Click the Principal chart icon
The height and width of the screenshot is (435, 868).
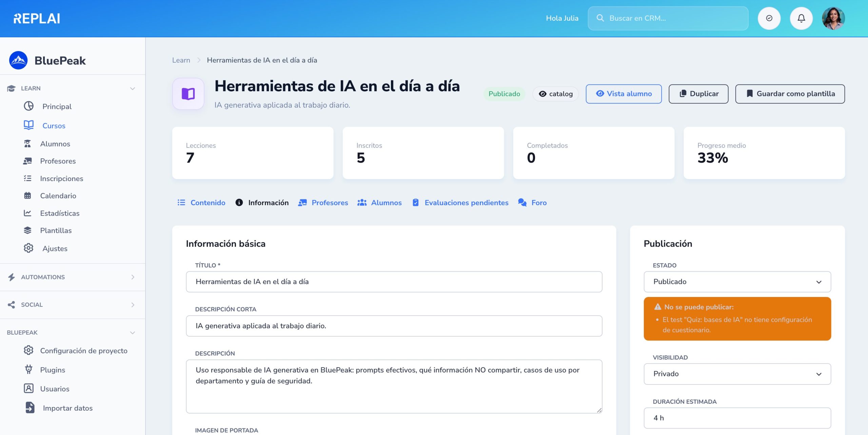(28, 106)
